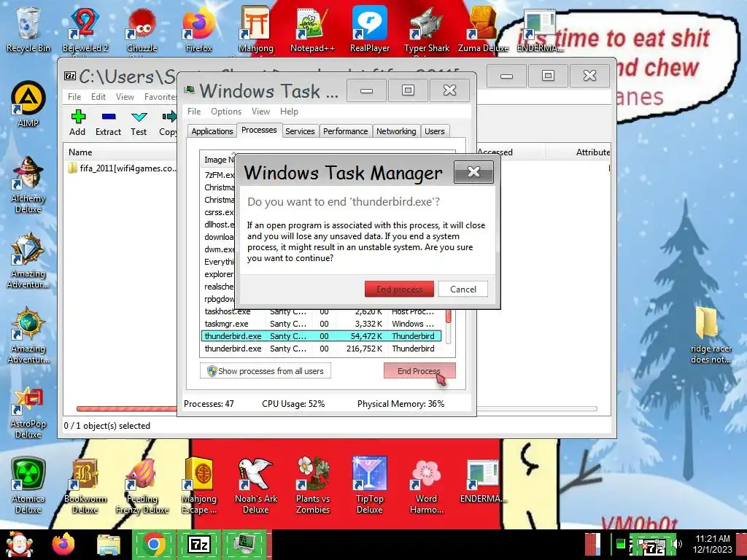Select fifa_2011 folder in 7-Zip list
This screenshot has width=747, height=560.
click(123, 168)
